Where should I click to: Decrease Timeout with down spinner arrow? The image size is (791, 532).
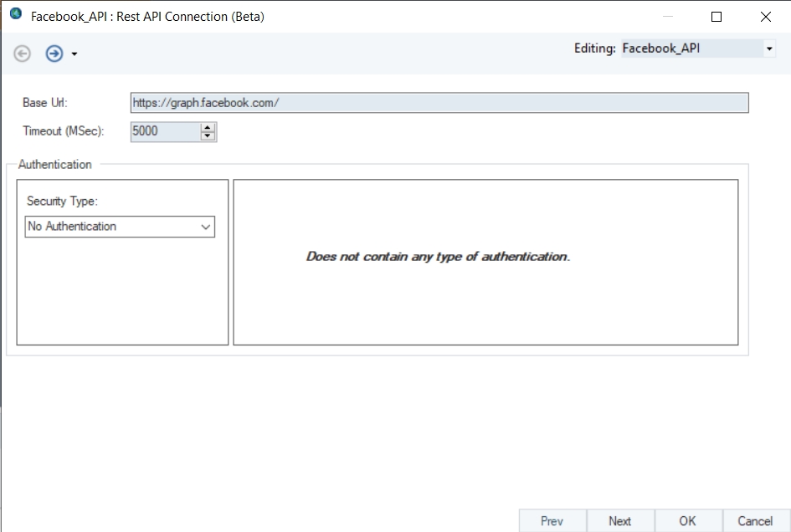pos(208,136)
